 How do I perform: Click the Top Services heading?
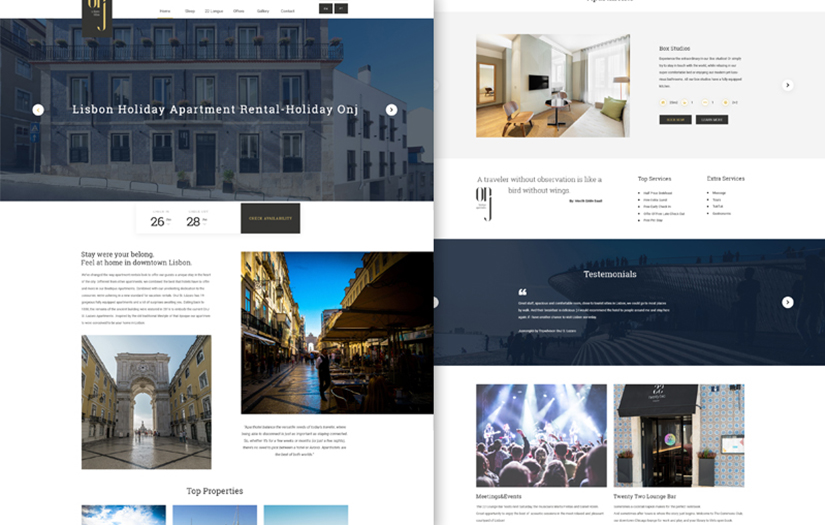(x=655, y=179)
